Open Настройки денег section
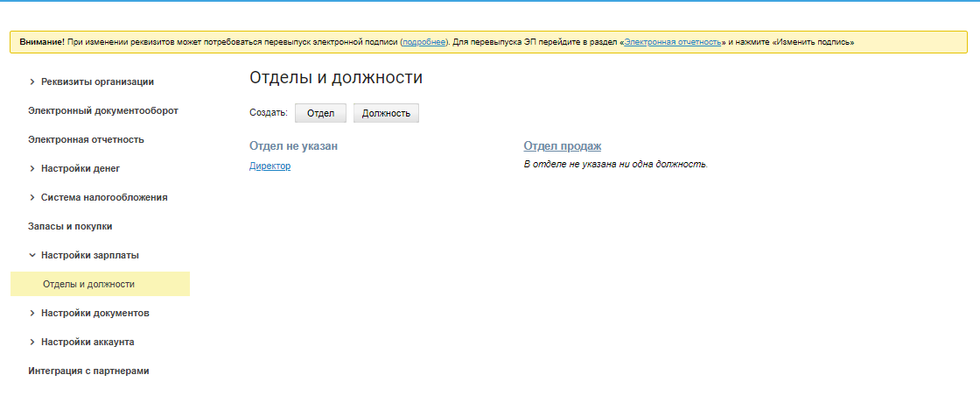This screenshot has height=396, width=980. coord(80,169)
